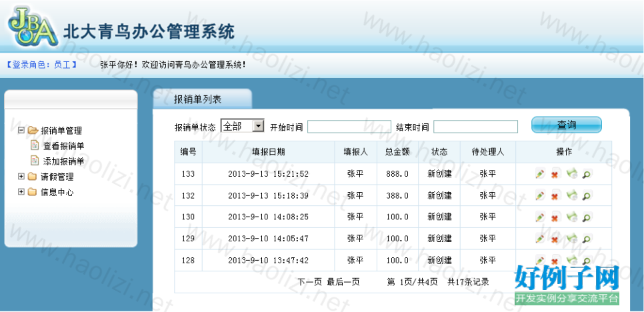Go to 下一页 in the pagination
The width and height of the screenshot is (644, 312).
tap(309, 282)
